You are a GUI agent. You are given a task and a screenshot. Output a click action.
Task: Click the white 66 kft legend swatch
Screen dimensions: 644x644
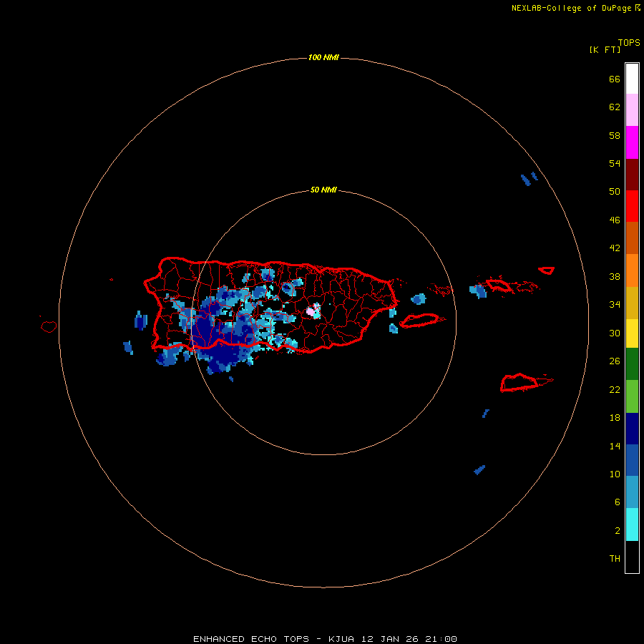pyautogui.click(x=632, y=79)
